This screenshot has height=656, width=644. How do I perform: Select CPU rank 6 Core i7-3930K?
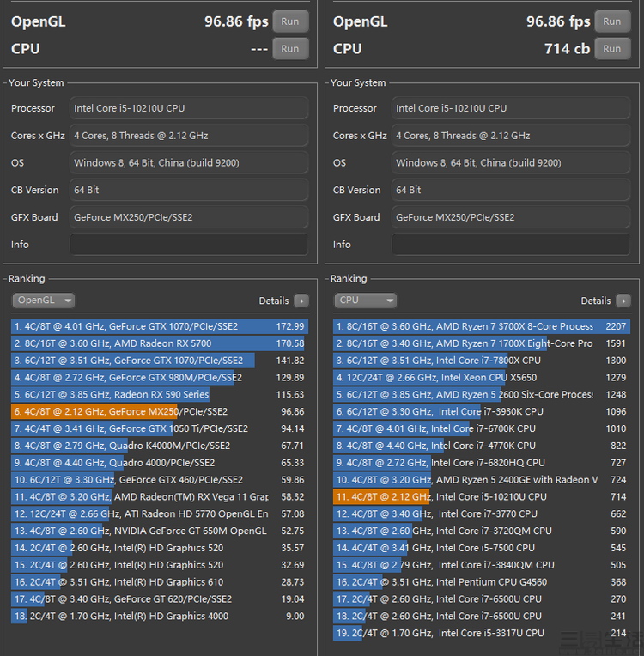coord(482,411)
